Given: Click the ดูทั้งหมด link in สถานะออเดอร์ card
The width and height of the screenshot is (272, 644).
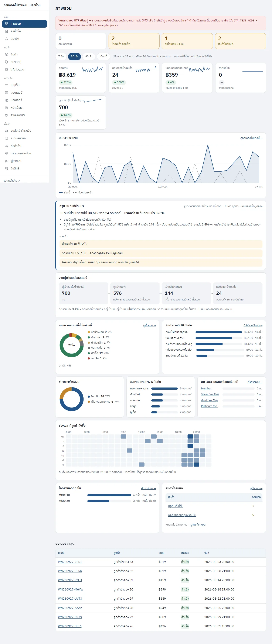Looking at the screenshot, I should [149, 326].
